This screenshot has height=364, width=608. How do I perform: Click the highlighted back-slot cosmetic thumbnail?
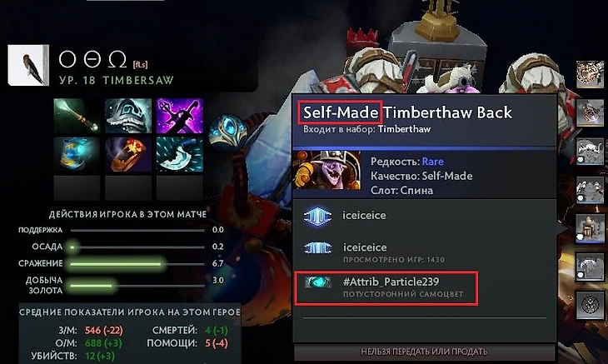click(591, 228)
